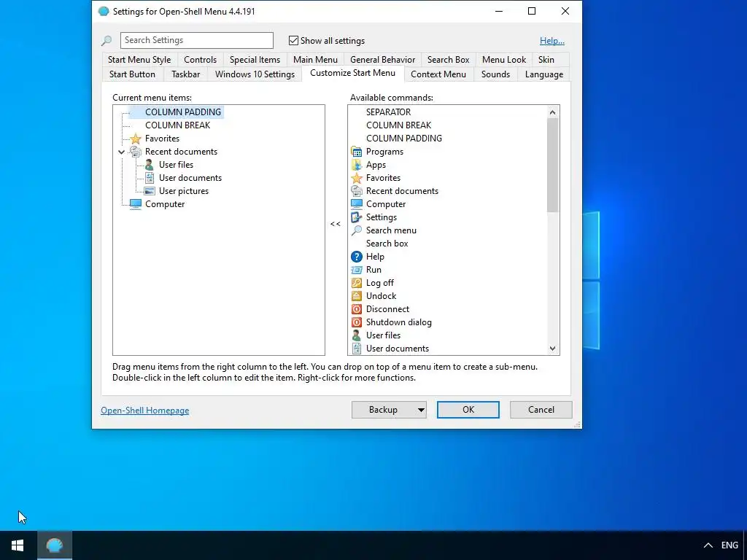Click the OK button
The height and width of the screenshot is (560, 747).
coord(468,410)
